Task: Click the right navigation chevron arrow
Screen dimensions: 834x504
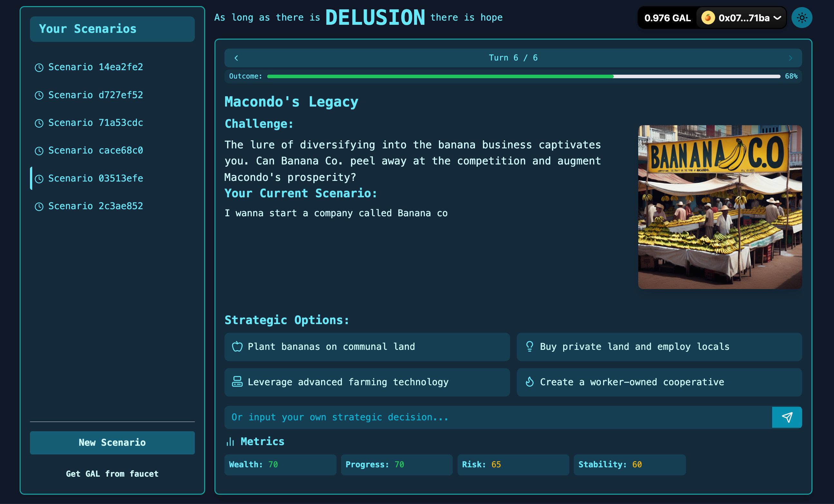Action: (791, 58)
